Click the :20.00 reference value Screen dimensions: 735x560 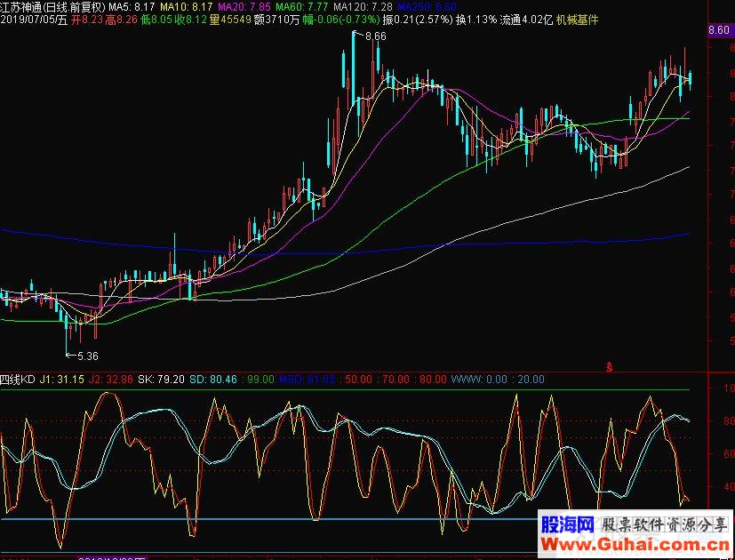point(528,379)
